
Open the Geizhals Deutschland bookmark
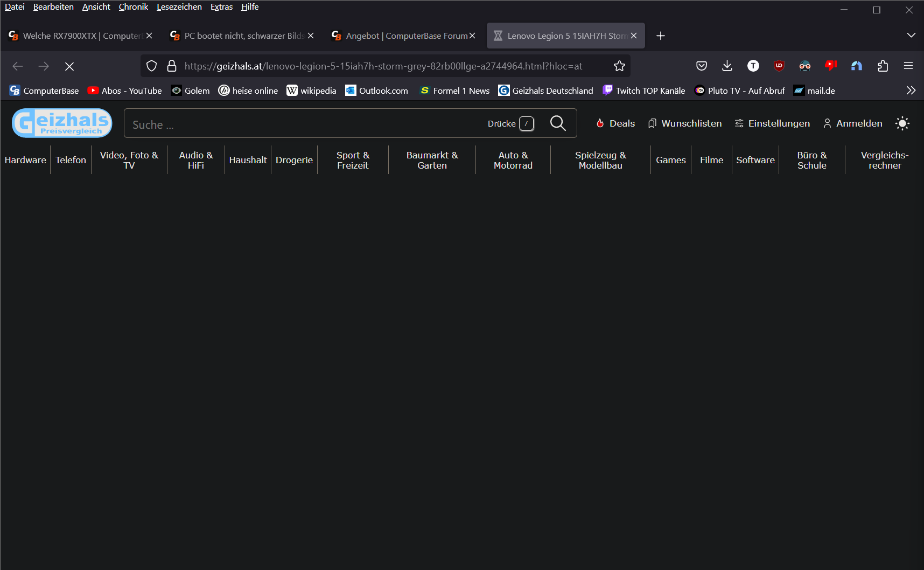tap(546, 91)
